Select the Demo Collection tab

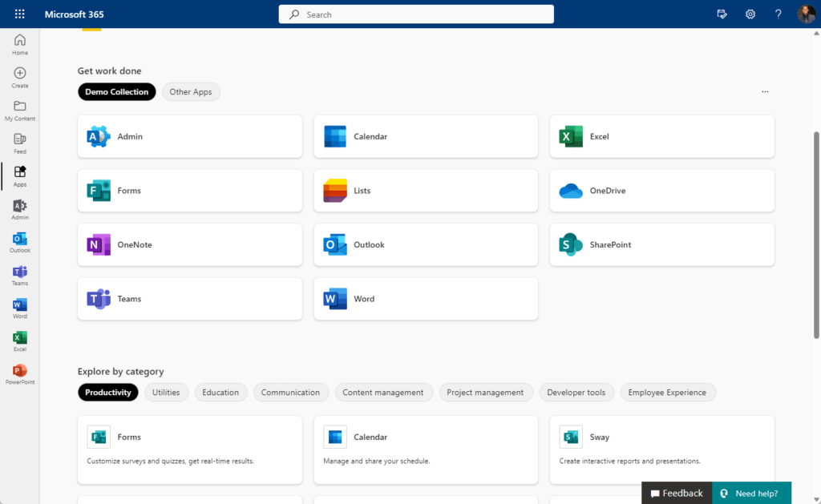(x=117, y=91)
